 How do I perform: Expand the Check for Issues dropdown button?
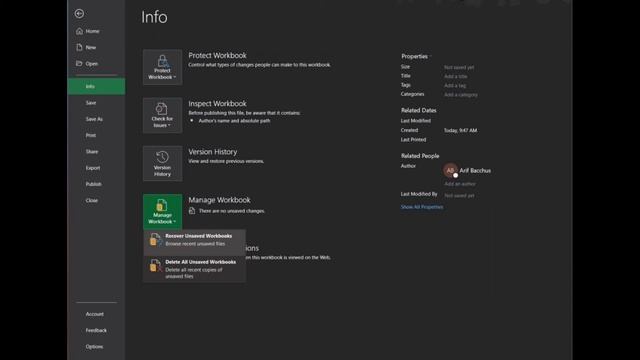click(162, 116)
